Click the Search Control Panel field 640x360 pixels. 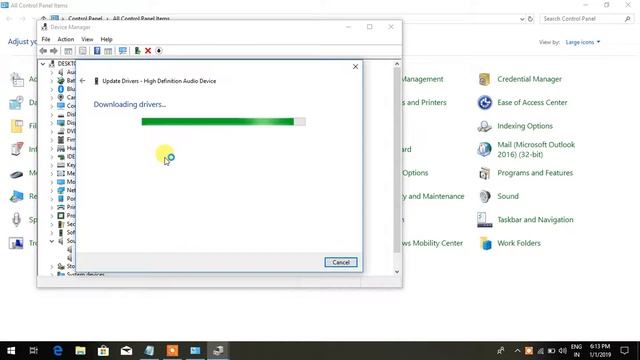click(587, 19)
